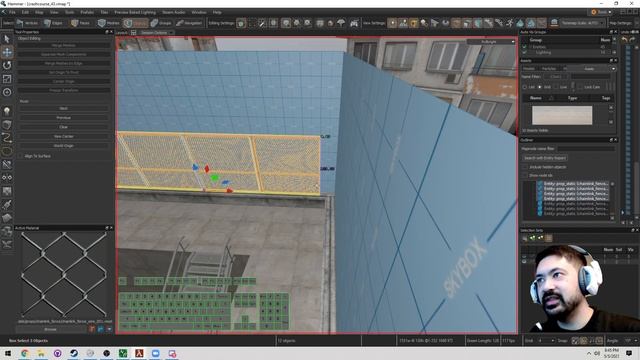The image size is (640, 360).
Task: Open Windows Start menu
Action: click(8, 353)
